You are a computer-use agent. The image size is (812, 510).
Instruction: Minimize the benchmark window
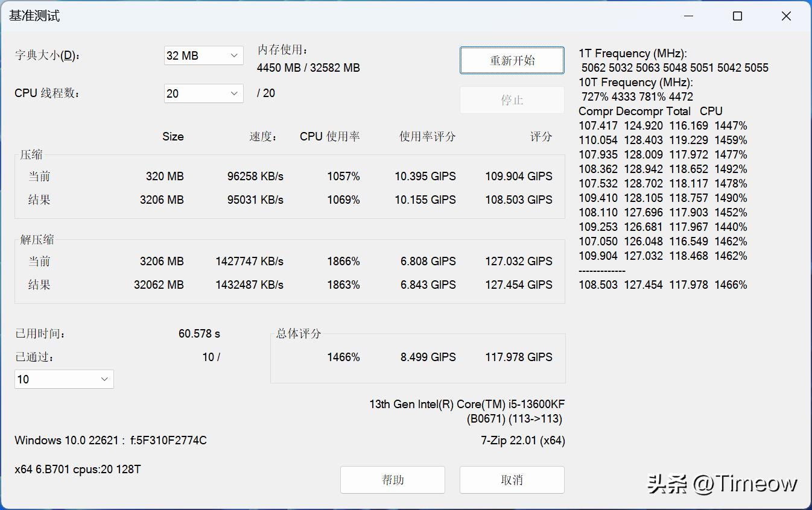tap(688, 16)
